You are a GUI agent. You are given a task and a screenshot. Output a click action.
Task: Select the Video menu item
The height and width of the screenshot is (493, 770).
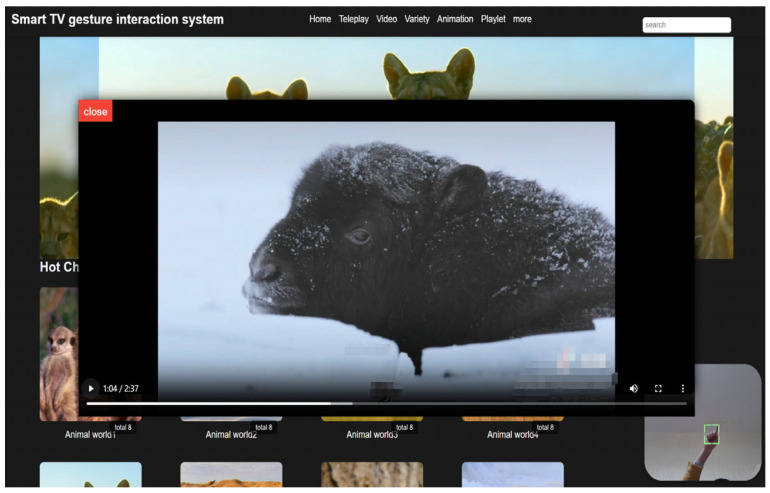[386, 19]
